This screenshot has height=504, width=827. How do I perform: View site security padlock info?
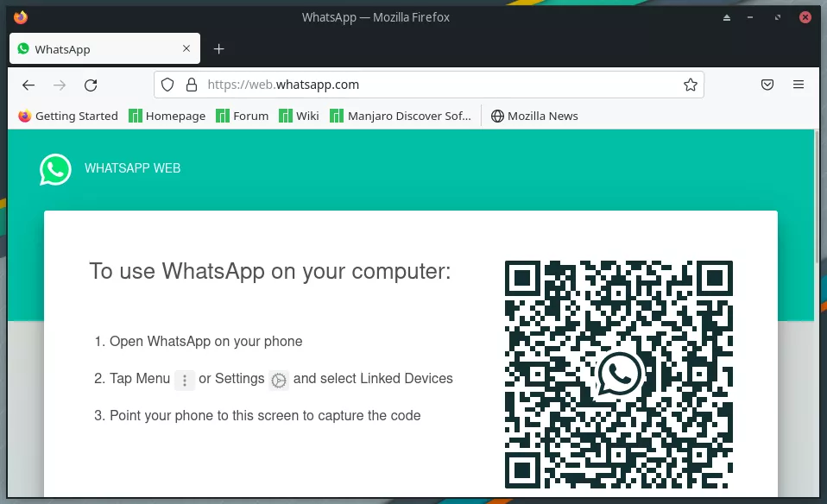tap(192, 85)
